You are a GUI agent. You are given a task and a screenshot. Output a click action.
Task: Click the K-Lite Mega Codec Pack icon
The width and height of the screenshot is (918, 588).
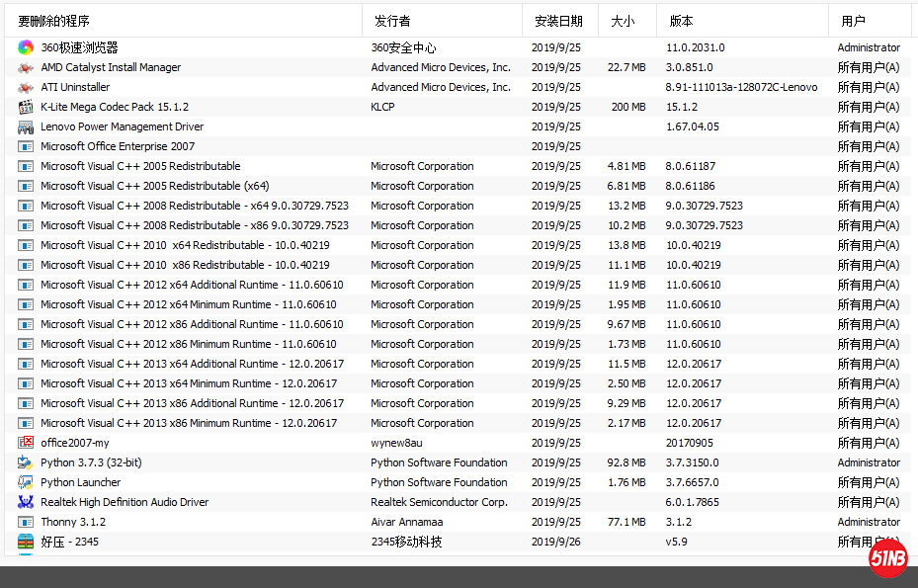(x=26, y=107)
